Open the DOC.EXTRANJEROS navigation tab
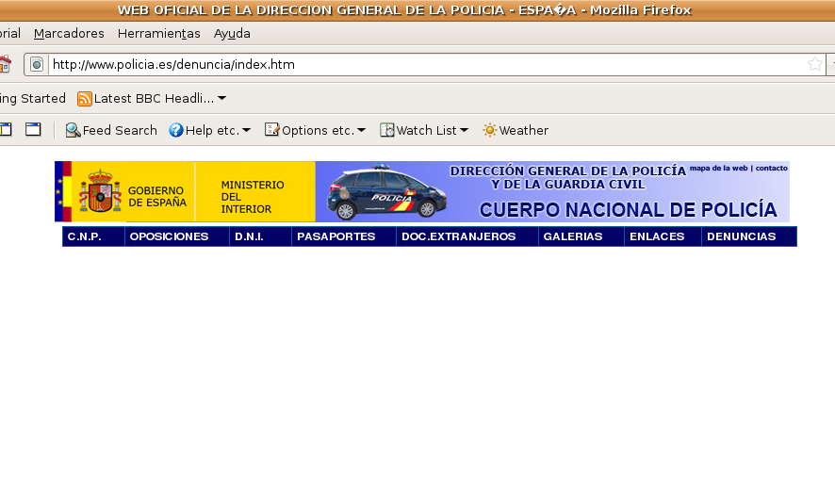The image size is (835, 504). coord(467,236)
